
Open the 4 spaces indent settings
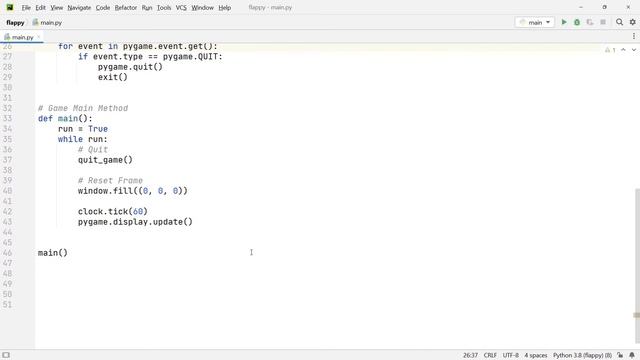point(536,355)
